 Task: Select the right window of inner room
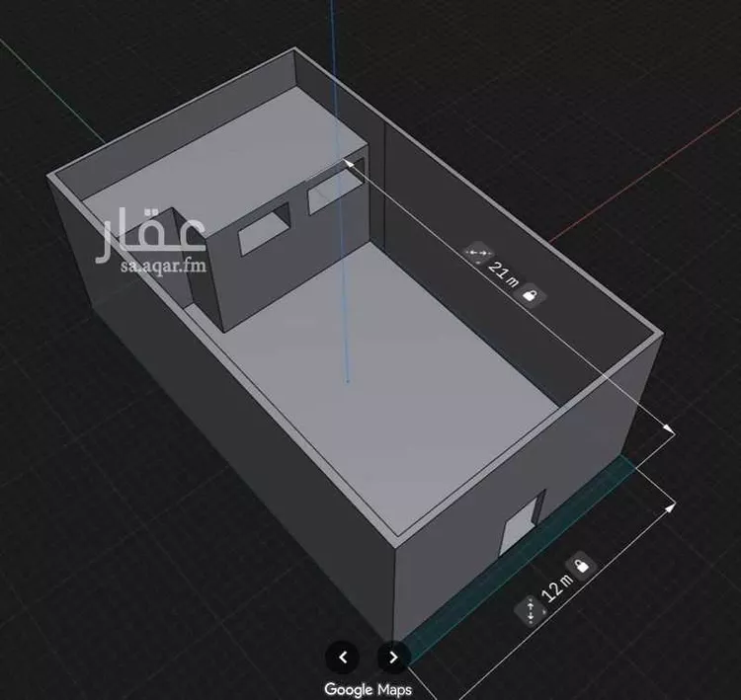[330, 191]
